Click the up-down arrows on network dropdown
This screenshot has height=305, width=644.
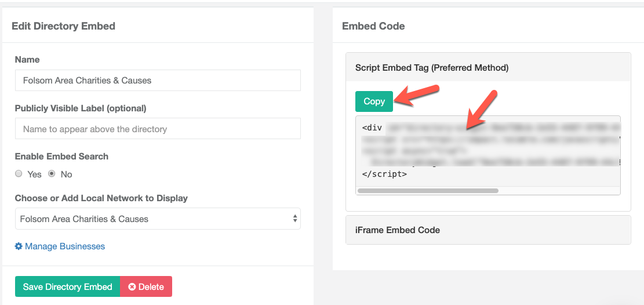coord(294,219)
